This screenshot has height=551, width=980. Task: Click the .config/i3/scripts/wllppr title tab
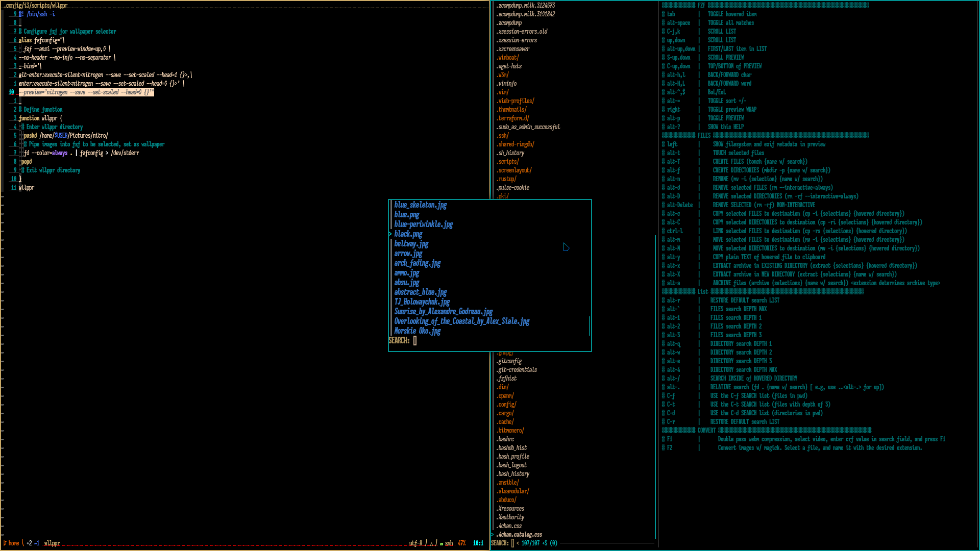tap(36, 6)
